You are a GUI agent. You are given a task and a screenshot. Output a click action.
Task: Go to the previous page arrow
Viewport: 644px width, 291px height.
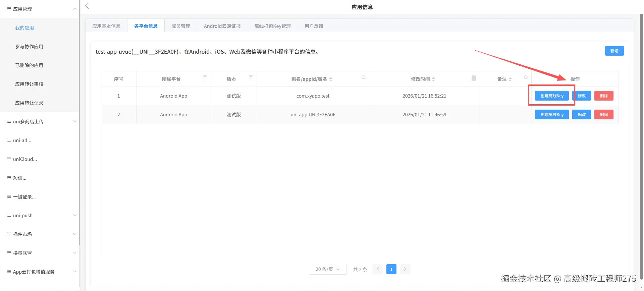coord(378,269)
